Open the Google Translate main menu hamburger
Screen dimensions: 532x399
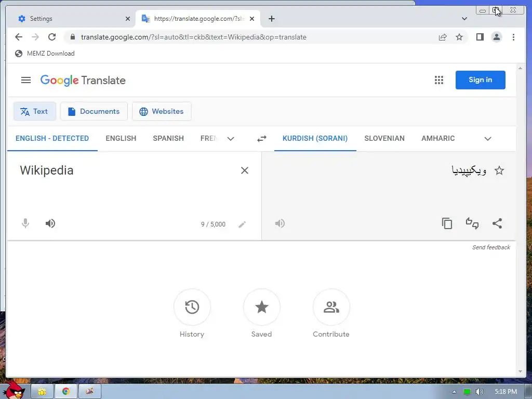point(26,80)
